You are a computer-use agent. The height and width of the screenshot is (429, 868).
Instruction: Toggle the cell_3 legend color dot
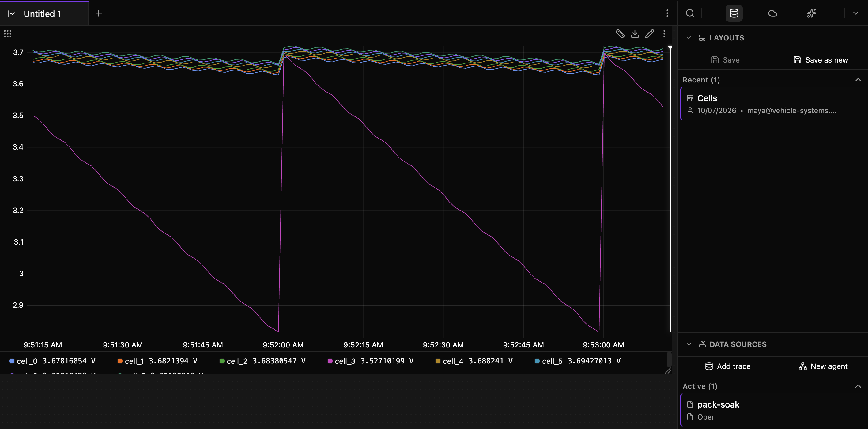(x=330, y=361)
